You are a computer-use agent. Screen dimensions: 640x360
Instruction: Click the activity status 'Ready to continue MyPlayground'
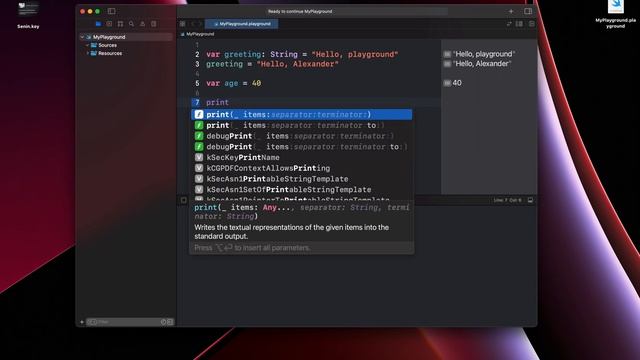(300, 11)
